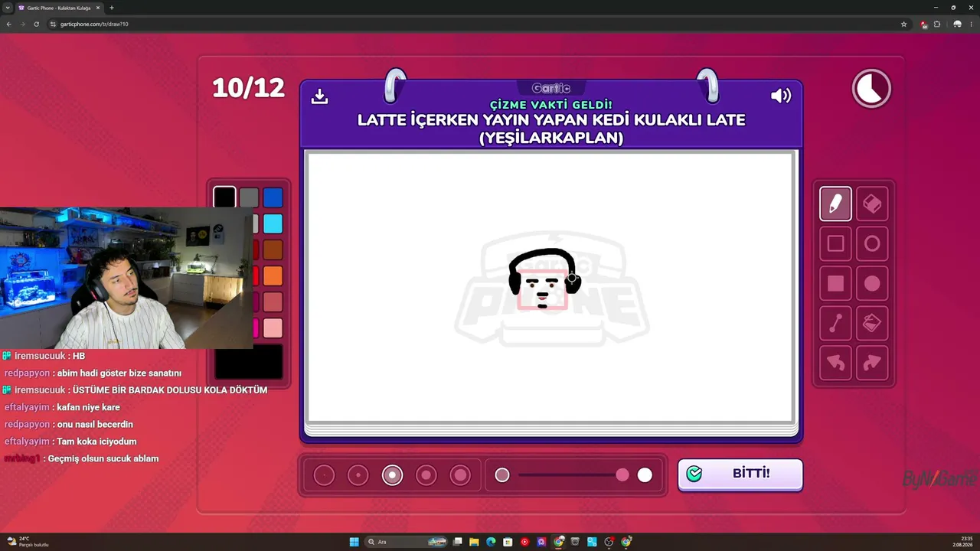Image resolution: width=980 pixels, height=551 pixels.
Task: Select the second smallest brush size
Action: pos(358,475)
